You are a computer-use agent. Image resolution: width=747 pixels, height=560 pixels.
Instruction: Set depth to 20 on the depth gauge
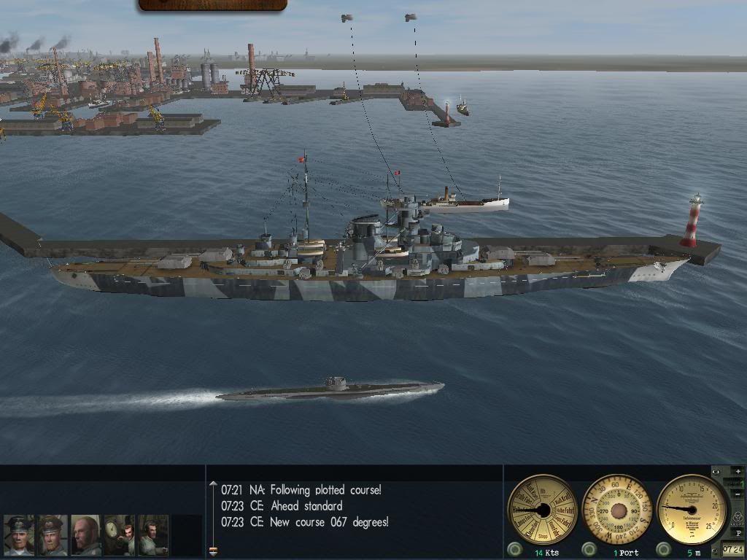715,506
